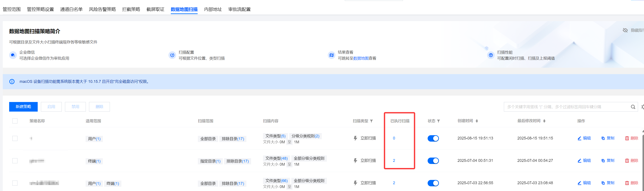Check the row with 用户(1) only scope
This screenshot has width=644, height=191.
click(15, 138)
